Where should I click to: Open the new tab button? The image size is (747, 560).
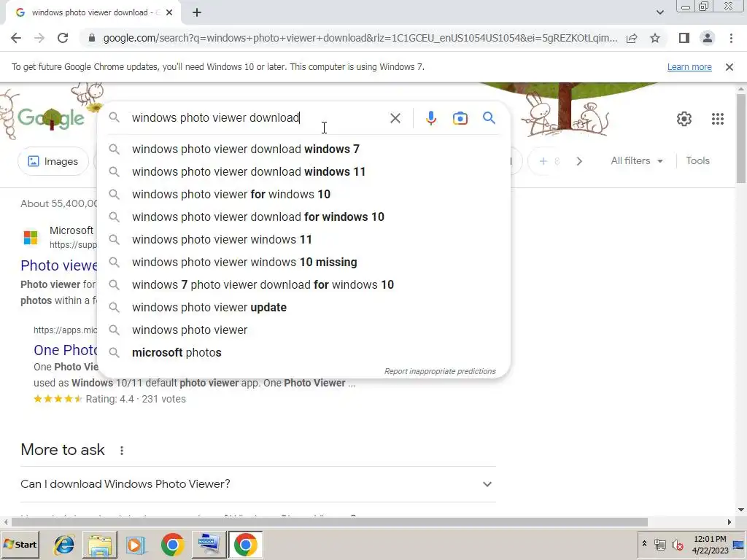point(197,12)
